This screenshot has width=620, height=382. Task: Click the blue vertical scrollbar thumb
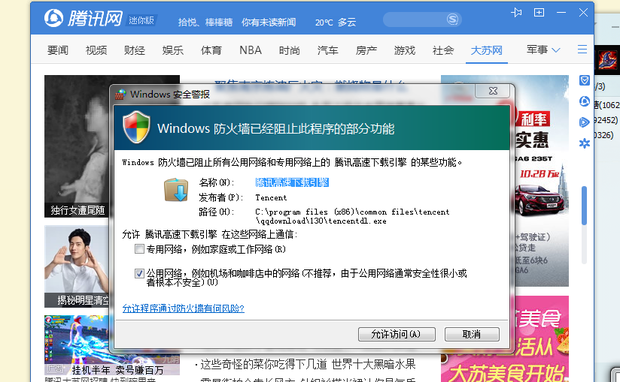pos(584,206)
